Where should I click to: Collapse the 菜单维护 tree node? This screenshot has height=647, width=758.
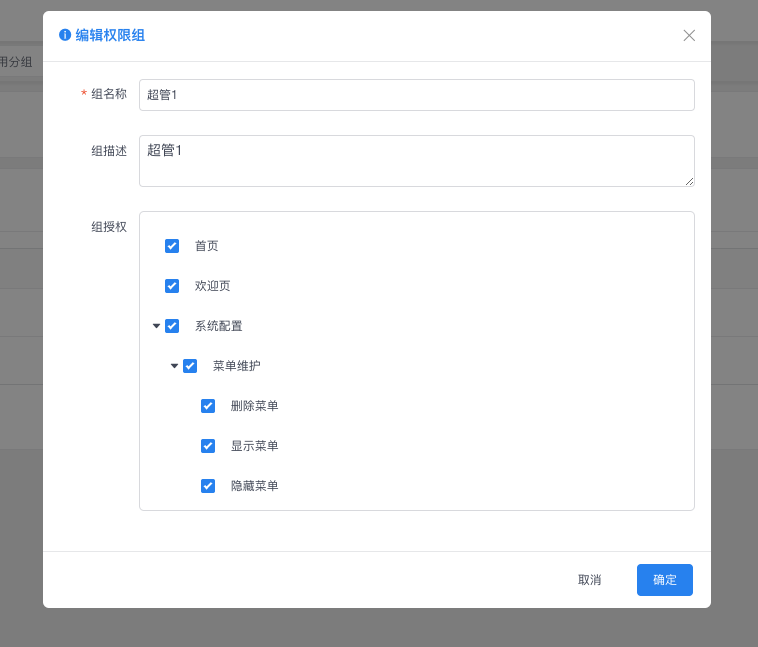point(175,366)
